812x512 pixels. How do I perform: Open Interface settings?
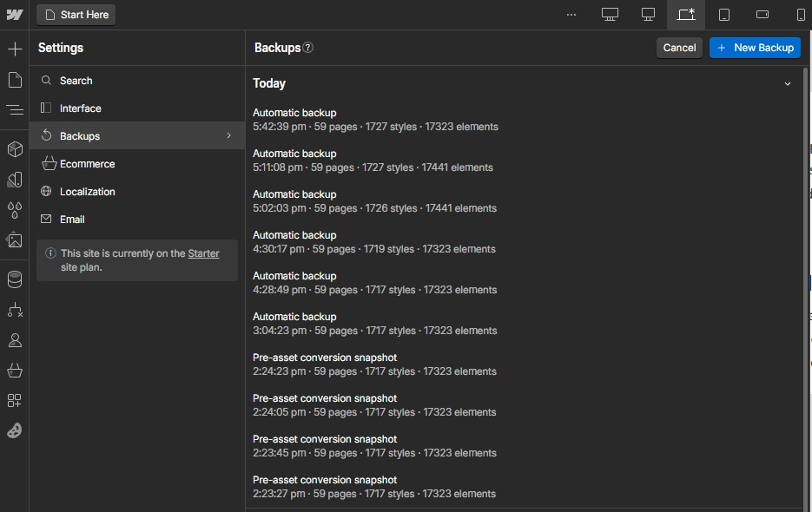pos(137,108)
